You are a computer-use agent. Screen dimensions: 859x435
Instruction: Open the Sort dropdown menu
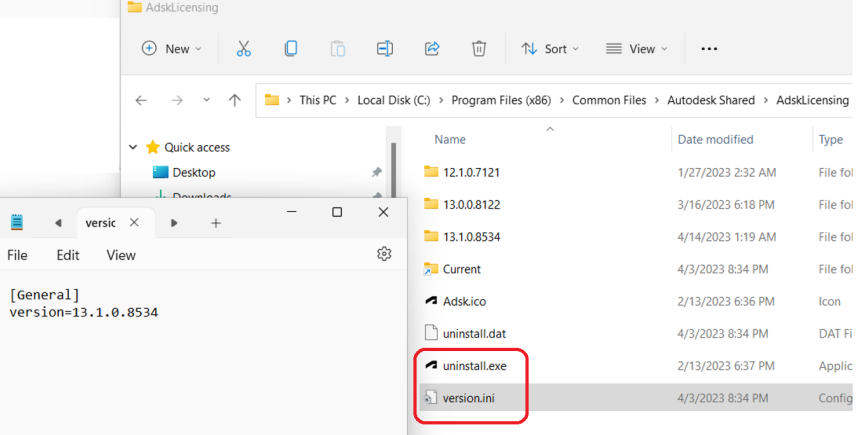[550, 49]
